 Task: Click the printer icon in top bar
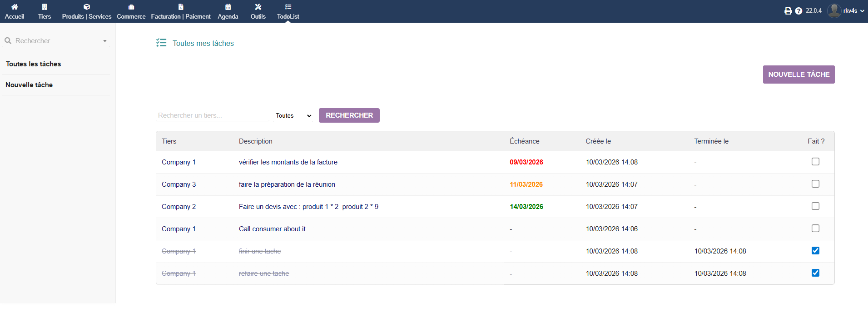pos(788,11)
